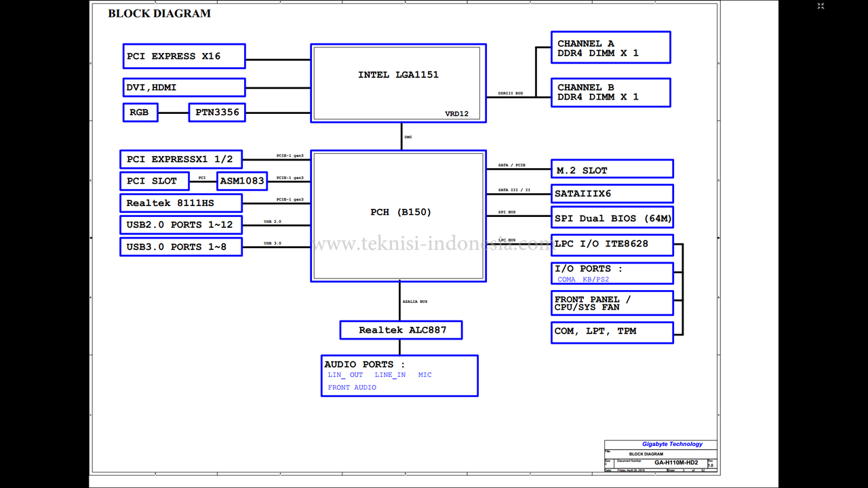Click the 'USB 2.0' bus label

(273, 222)
